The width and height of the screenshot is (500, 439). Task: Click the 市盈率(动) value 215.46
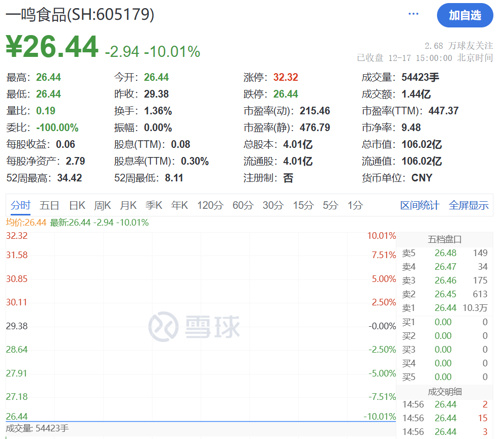(x=315, y=111)
